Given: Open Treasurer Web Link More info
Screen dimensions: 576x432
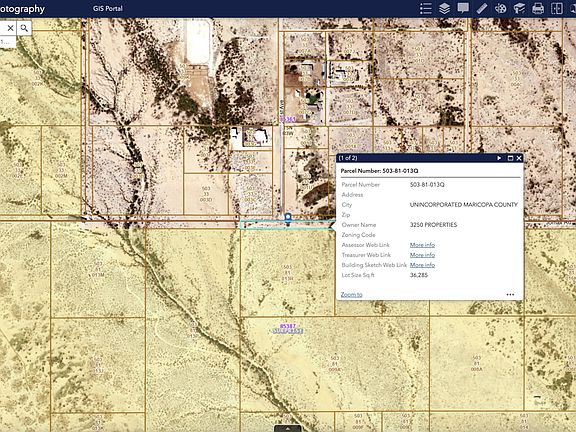Looking at the screenshot, I should tap(422, 255).
